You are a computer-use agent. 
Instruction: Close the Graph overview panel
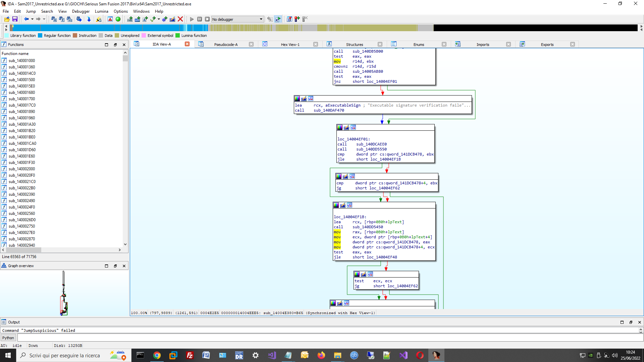124,266
